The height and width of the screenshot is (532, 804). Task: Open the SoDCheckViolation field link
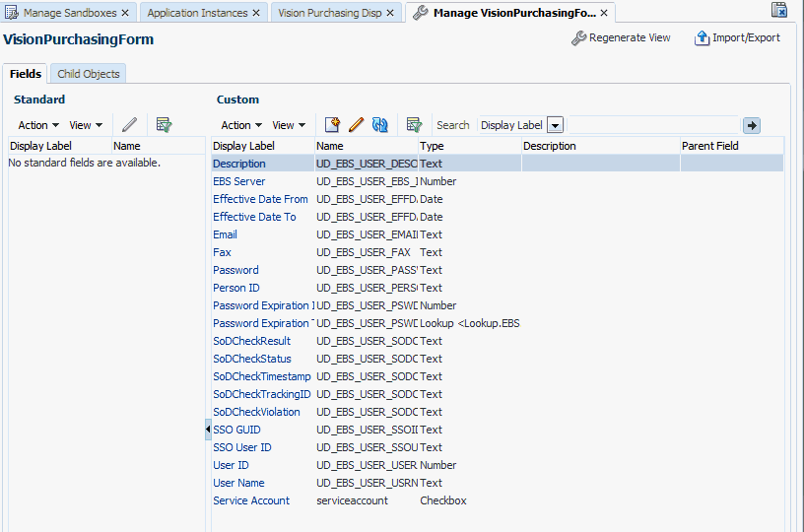(x=256, y=412)
